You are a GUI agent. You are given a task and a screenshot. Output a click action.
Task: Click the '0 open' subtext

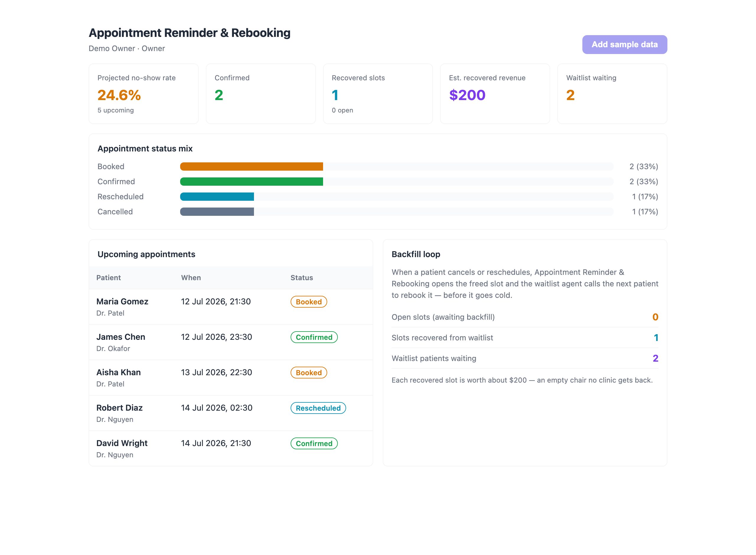pyautogui.click(x=342, y=110)
